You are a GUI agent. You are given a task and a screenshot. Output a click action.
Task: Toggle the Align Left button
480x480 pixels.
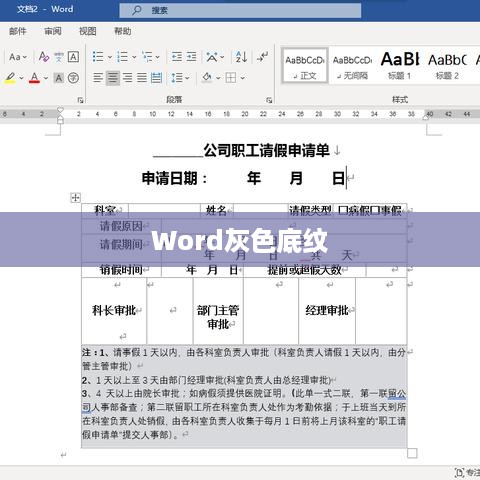98,78
